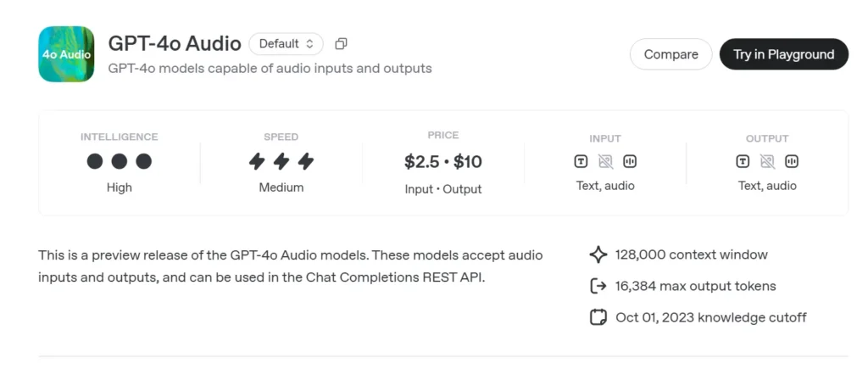Click the Speed lightning bolt icons
Screen dimensions: 868x386
click(x=281, y=161)
